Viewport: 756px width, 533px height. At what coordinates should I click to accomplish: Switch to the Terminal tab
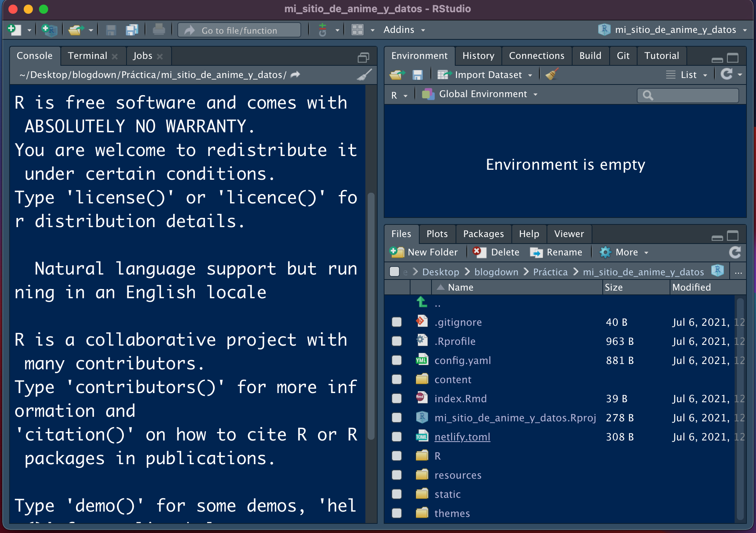point(88,56)
